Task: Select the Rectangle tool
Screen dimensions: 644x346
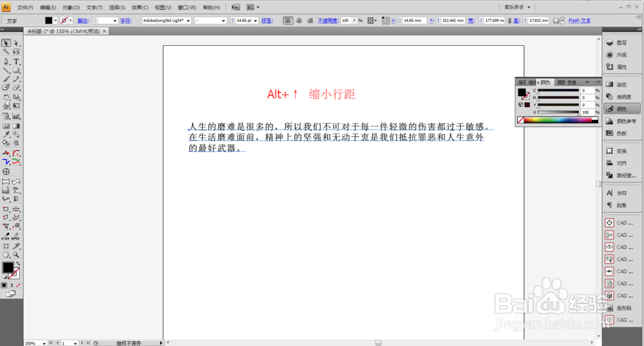Action: pos(16,70)
